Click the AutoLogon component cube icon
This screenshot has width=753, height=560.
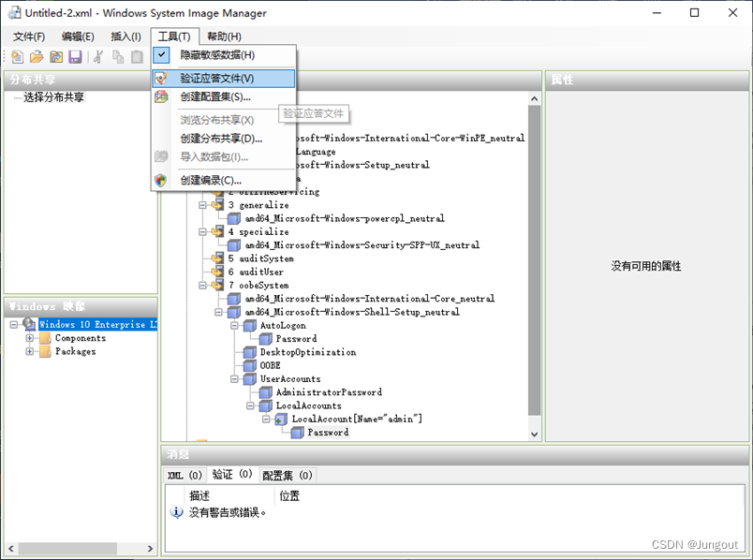click(x=250, y=326)
